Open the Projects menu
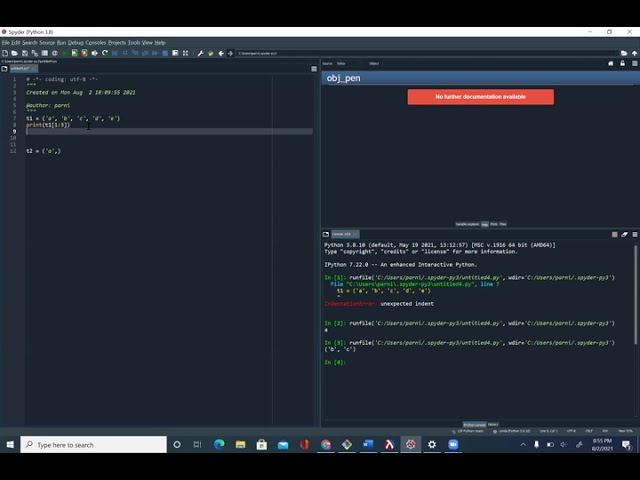Image resolution: width=640 pixels, height=480 pixels. click(x=117, y=42)
